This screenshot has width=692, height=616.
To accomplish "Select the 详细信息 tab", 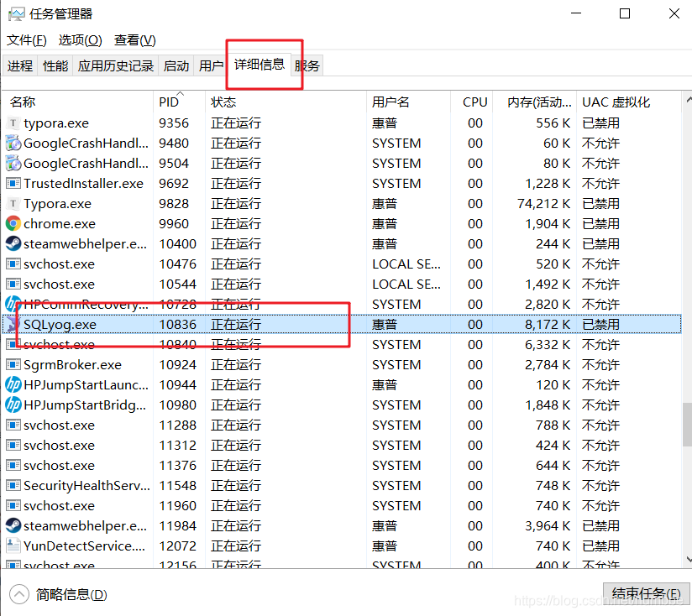I will [259, 65].
